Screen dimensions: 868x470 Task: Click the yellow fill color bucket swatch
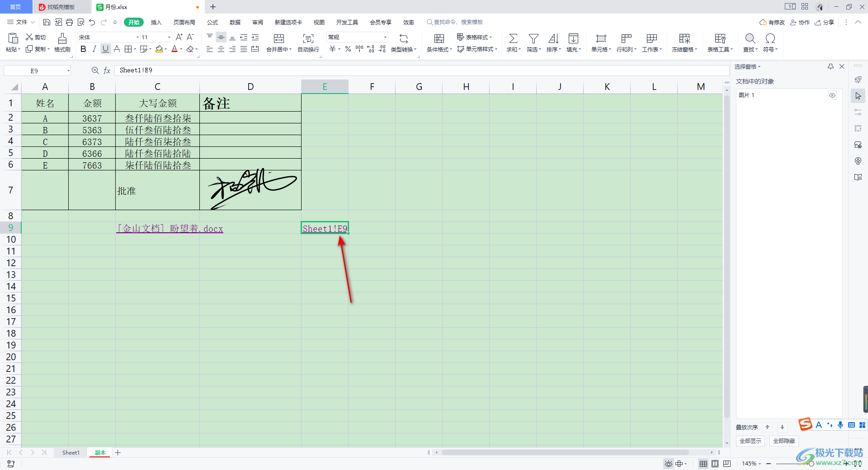tap(159, 49)
